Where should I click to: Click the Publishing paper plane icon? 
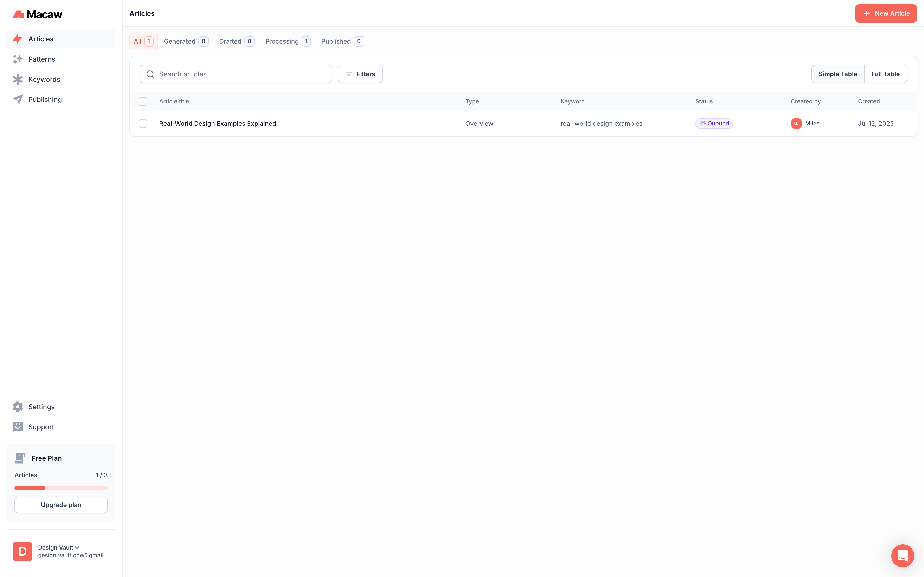pos(18,100)
